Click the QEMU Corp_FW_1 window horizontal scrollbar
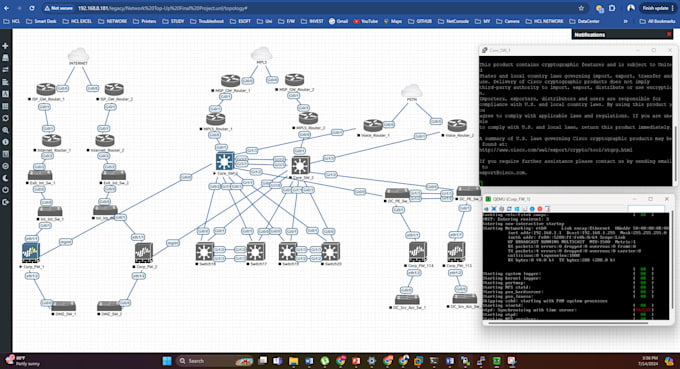The image size is (680, 369). [x=568, y=323]
